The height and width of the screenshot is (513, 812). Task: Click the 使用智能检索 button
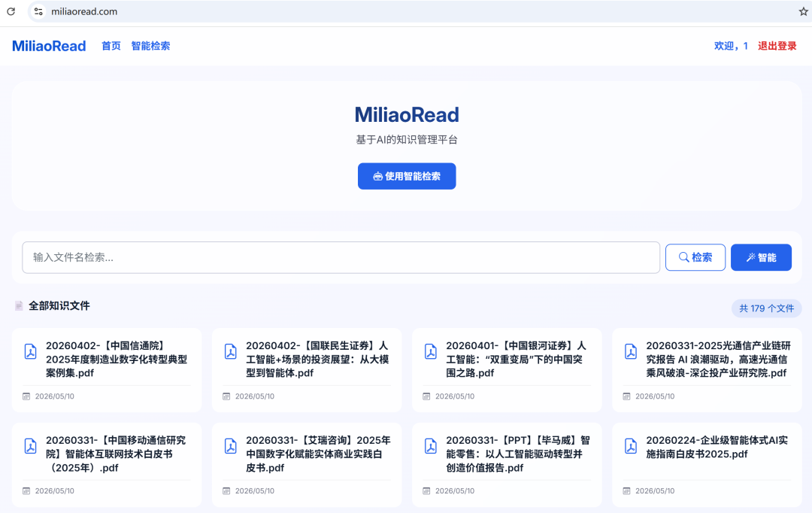pyautogui.click(x=407, y=176)
